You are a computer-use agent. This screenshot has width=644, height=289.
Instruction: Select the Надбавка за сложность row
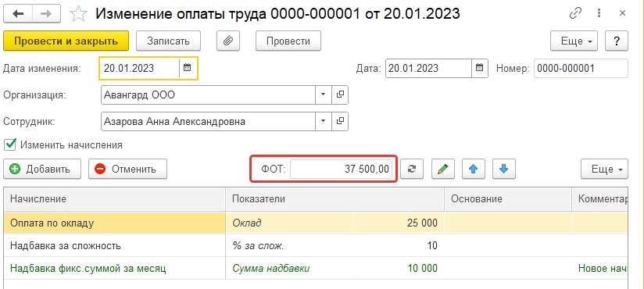click(x=316, y=246)
